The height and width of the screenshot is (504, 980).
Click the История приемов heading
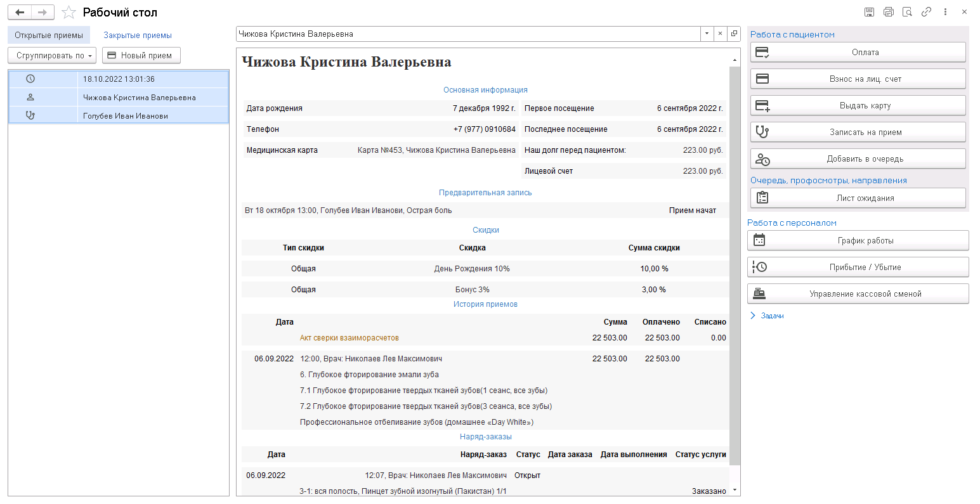pyautogui.click(x=485, y=304)
